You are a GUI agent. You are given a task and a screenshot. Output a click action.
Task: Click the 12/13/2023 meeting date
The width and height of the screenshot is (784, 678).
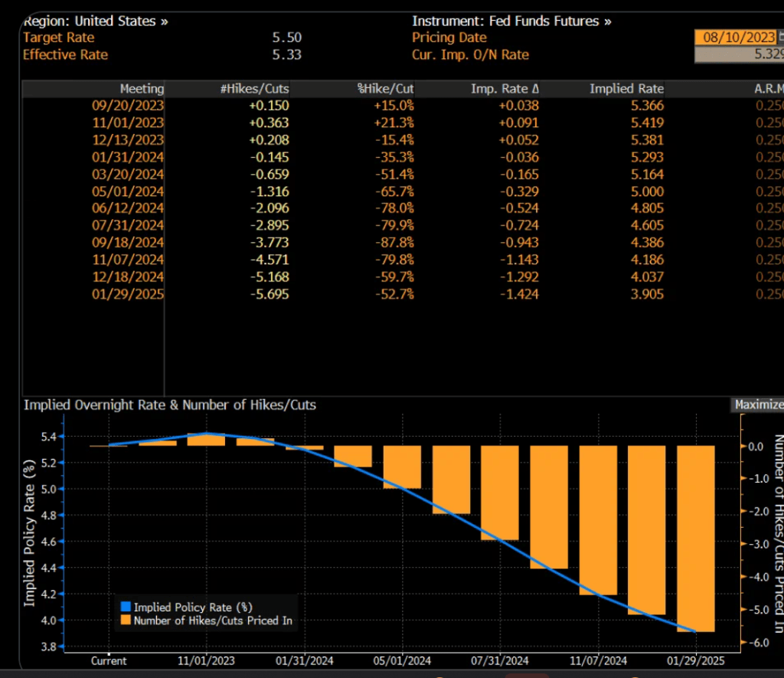tap(128, 140)
